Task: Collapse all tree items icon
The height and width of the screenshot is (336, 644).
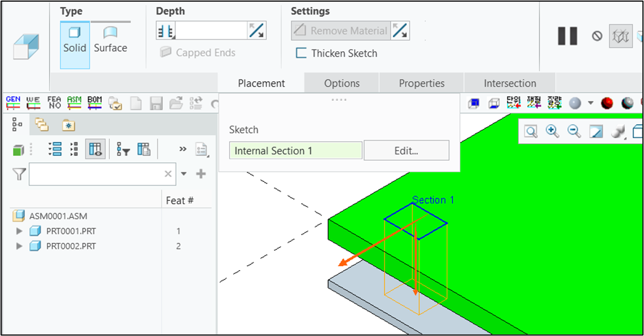Action: 75,149
